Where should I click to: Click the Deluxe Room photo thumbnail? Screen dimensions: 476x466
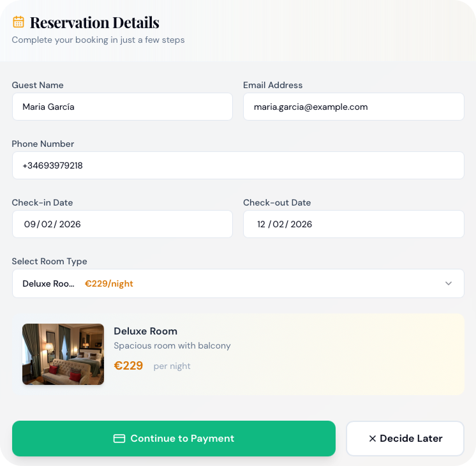click(x=63, y=354)
